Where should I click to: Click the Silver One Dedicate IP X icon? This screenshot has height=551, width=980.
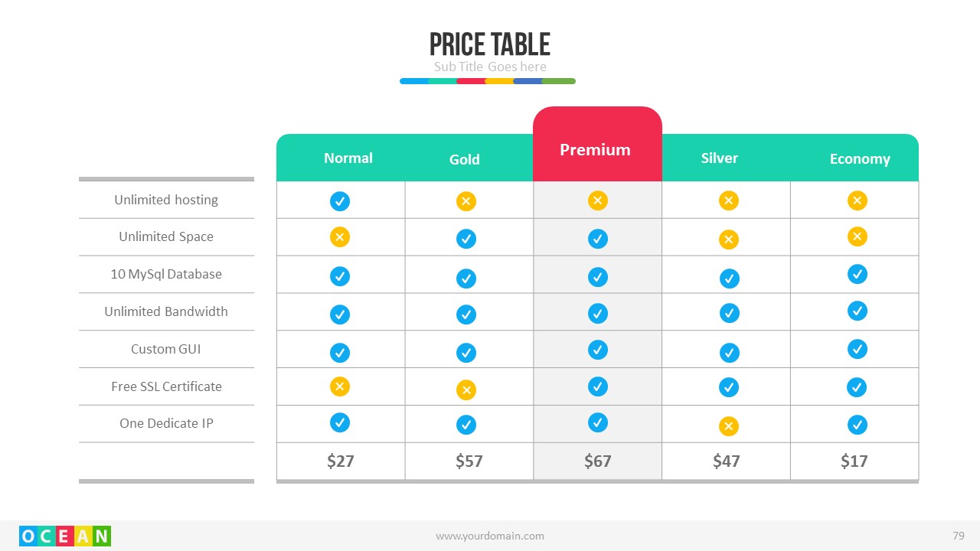click(729, 426)
